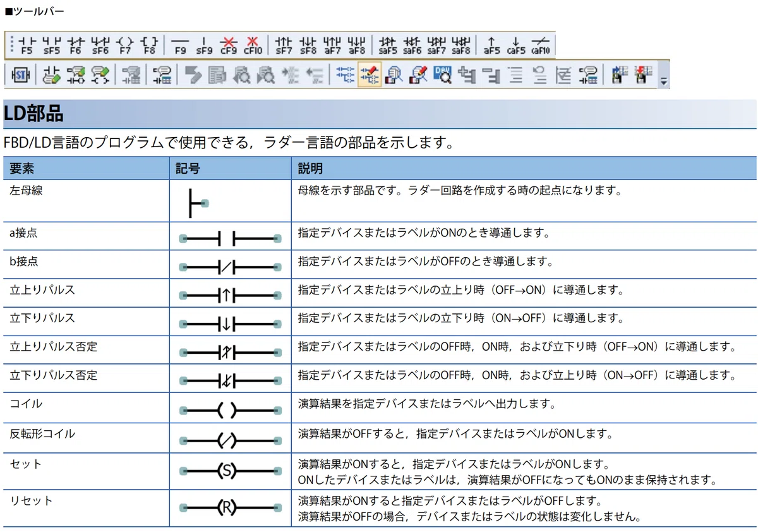Click the '立上りパルス' row label
758x532 pixels.
42,290
